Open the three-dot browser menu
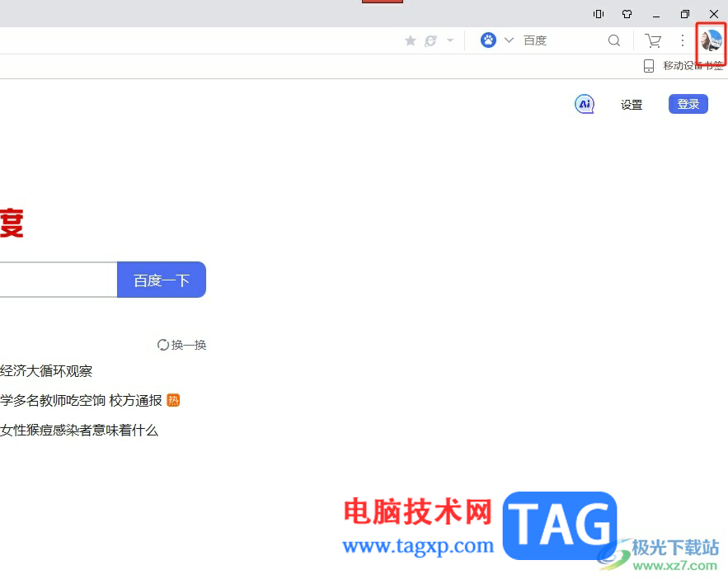The image size is (728, 579). pos(682,40)
